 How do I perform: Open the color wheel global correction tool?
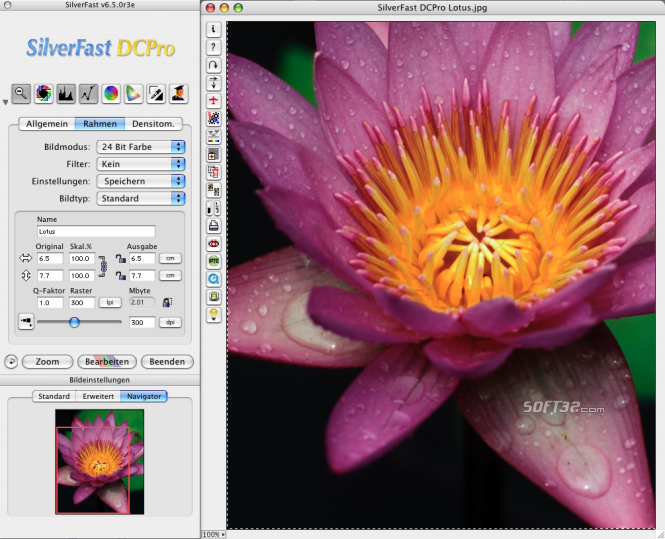pyautogui.click(x=111, y=93)
